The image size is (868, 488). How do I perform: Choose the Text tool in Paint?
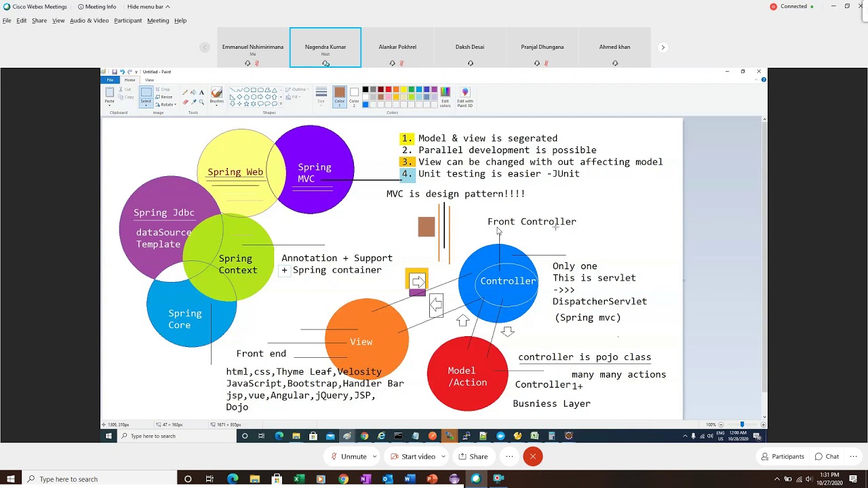tap(201, 92)
